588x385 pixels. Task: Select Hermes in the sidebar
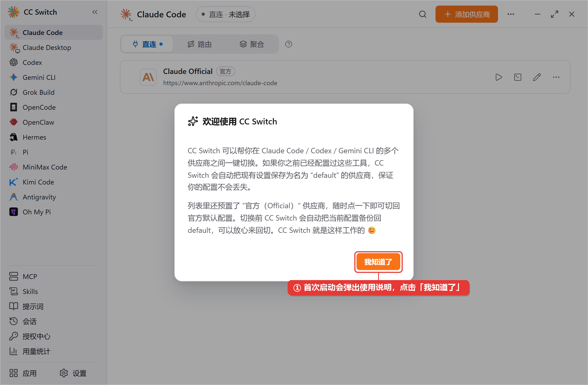coord(54,137)
